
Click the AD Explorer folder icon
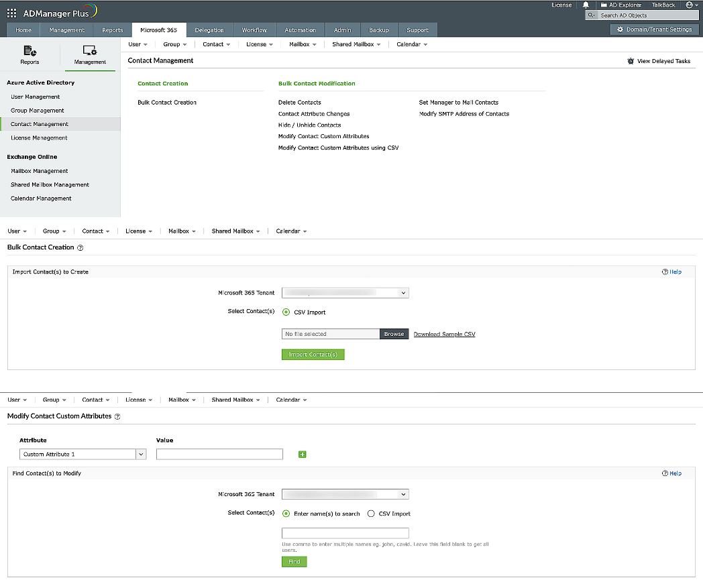coord(604,5)
